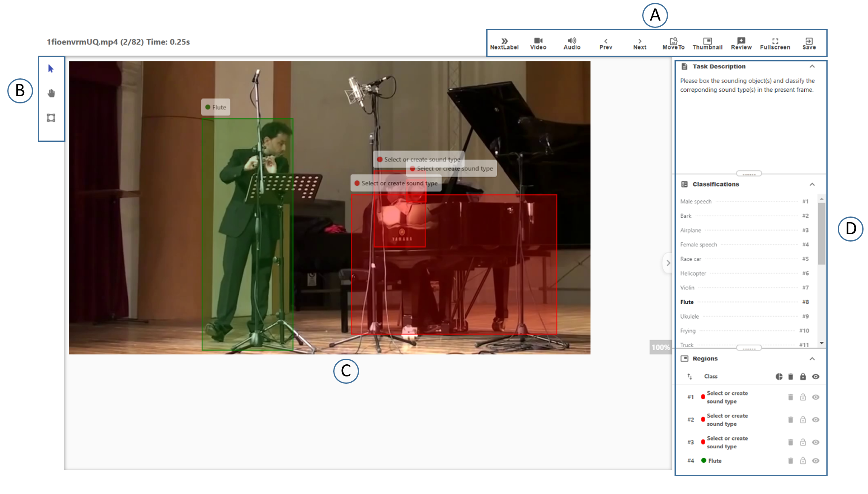Screen dimensions: 868x494
Task: Delete all regions using header trash icon
Action: click(x=791, y=376)
